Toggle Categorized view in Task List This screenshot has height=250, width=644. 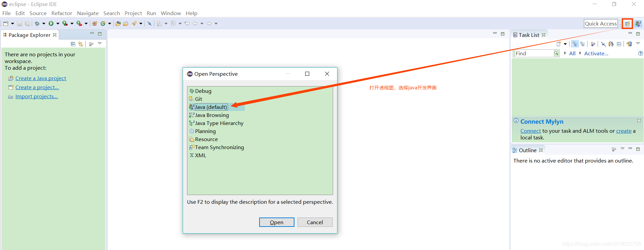pos(575,44)
